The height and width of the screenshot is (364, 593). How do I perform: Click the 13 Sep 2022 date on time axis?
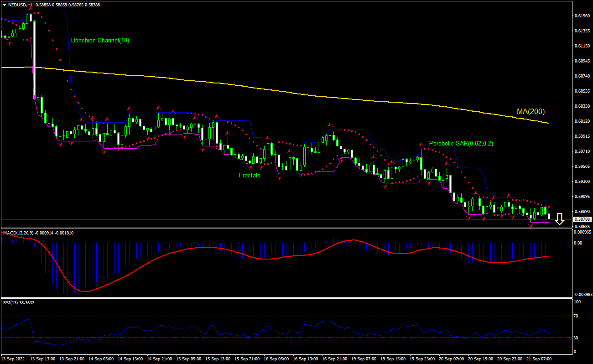click(14, 359)
